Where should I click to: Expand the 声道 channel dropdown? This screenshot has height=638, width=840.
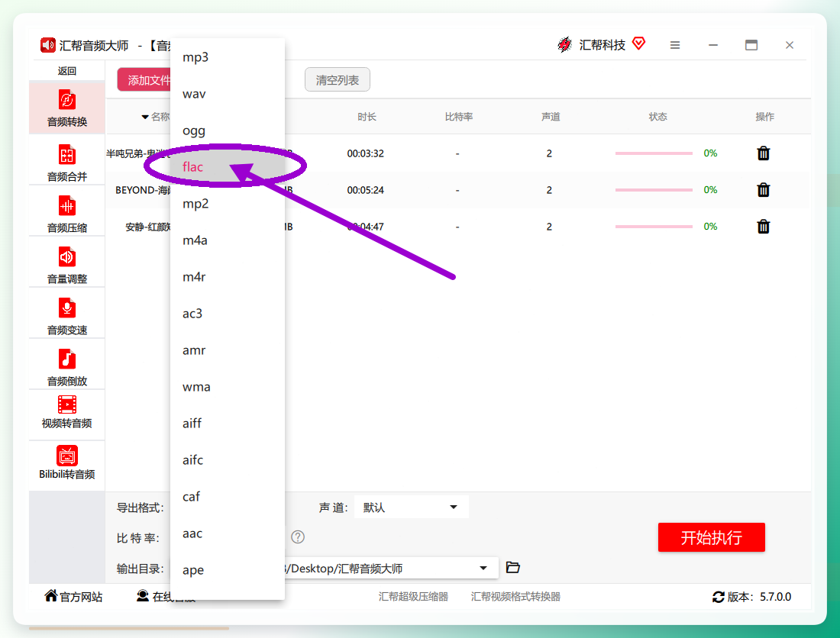[x=411, y=507]
